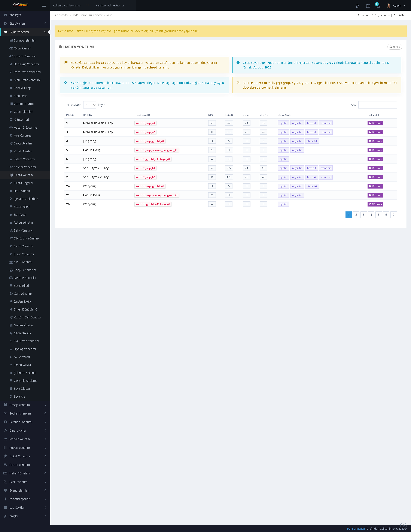Open boss.txt for metin2_map_a1 row
The width and height of the screenshot is (411, 532).
[x=311, y=123]
